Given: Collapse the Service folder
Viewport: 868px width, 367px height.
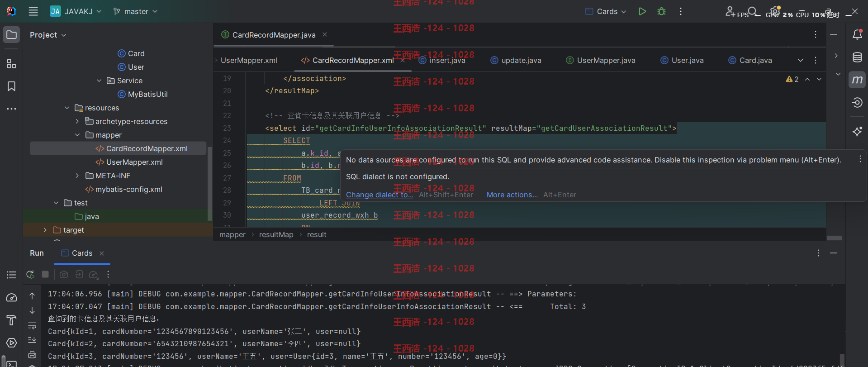Looking at the screenshot, I should (99, 81).
